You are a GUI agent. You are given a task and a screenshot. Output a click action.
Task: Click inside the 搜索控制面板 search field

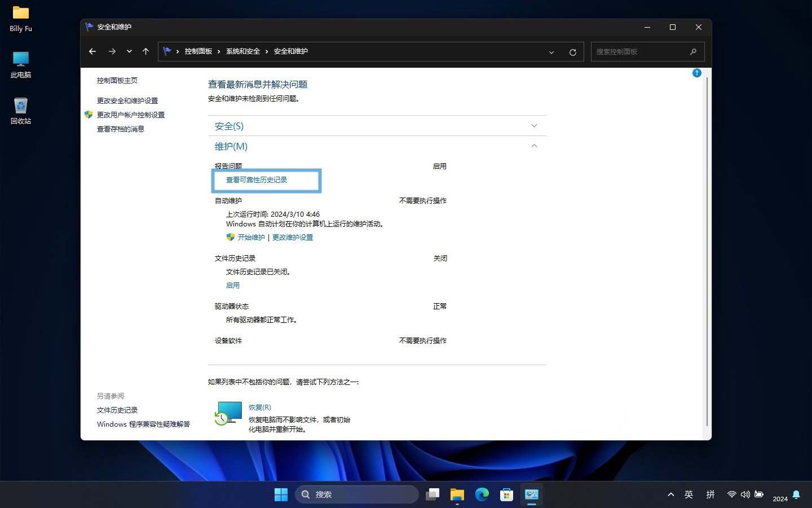[643, 51]
